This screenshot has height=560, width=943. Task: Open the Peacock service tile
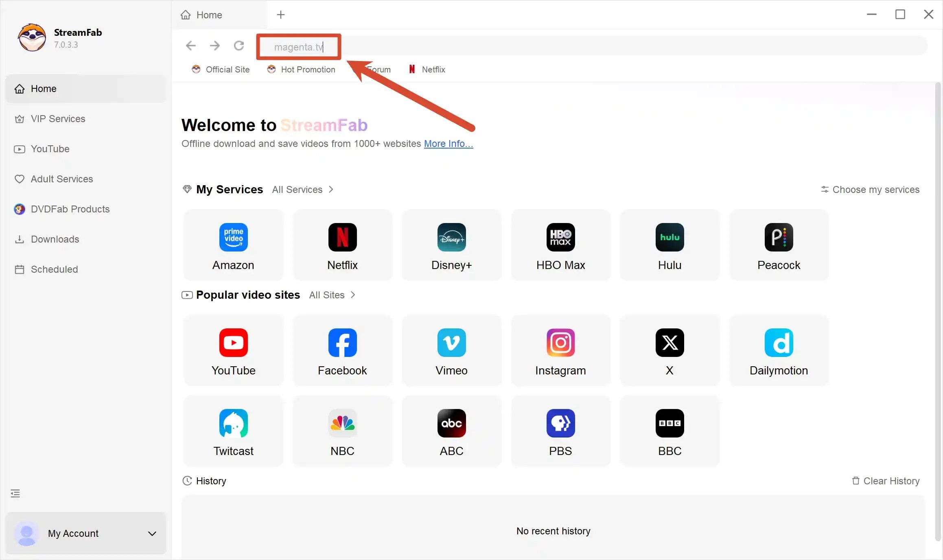click(x=779, y=245)
